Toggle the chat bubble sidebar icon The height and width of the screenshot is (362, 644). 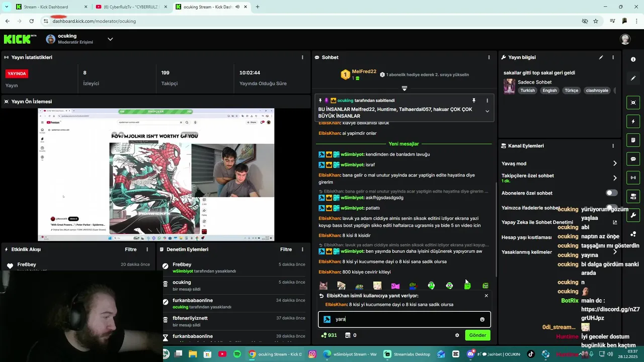click(633, 159)
